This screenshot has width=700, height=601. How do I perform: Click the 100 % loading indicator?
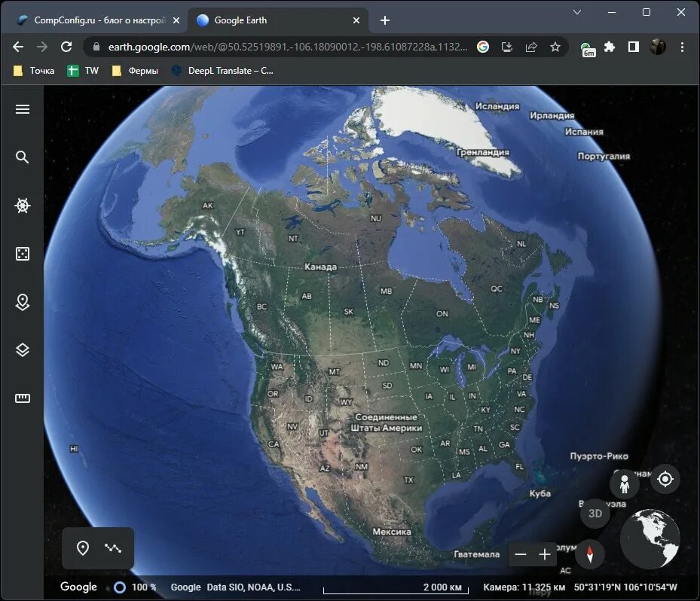136,587
